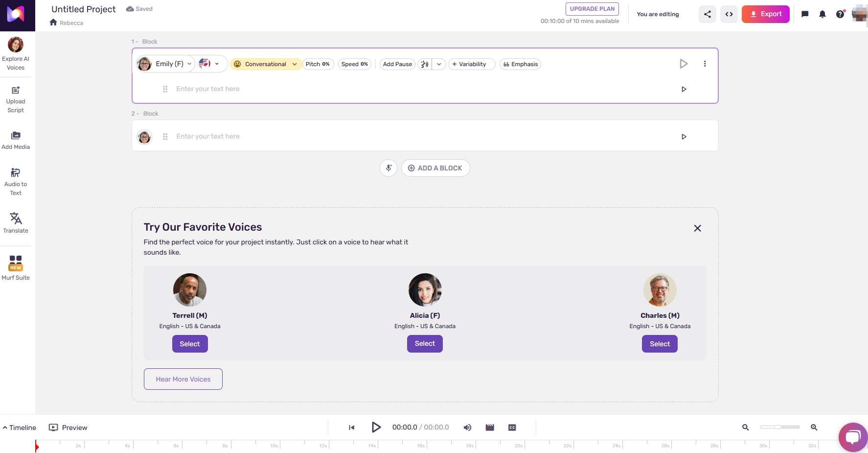Open Upload Script in sidebar
Screen dimensions: 868x453
(16, 99)
